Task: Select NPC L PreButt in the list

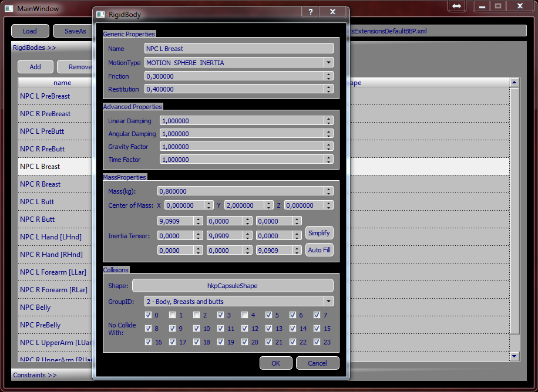Action: tap(42, 131)
